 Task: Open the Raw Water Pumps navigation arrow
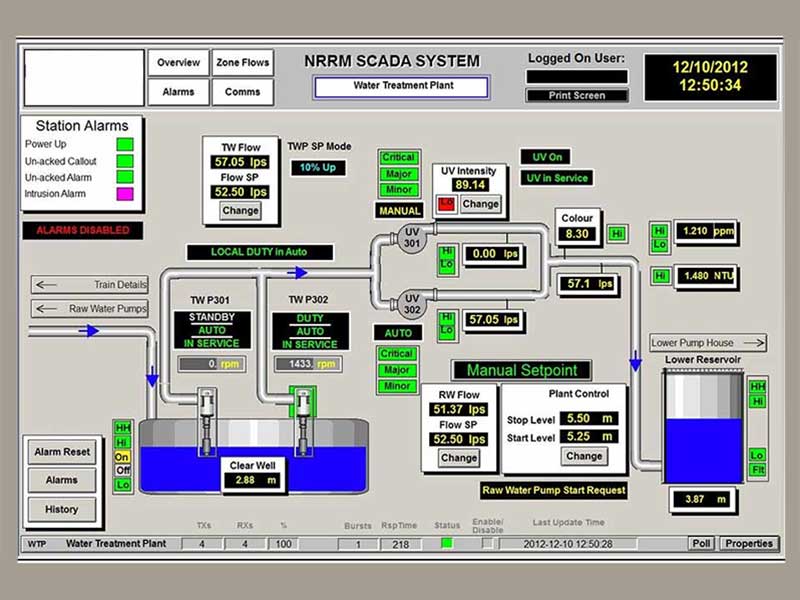coord(90,309)
